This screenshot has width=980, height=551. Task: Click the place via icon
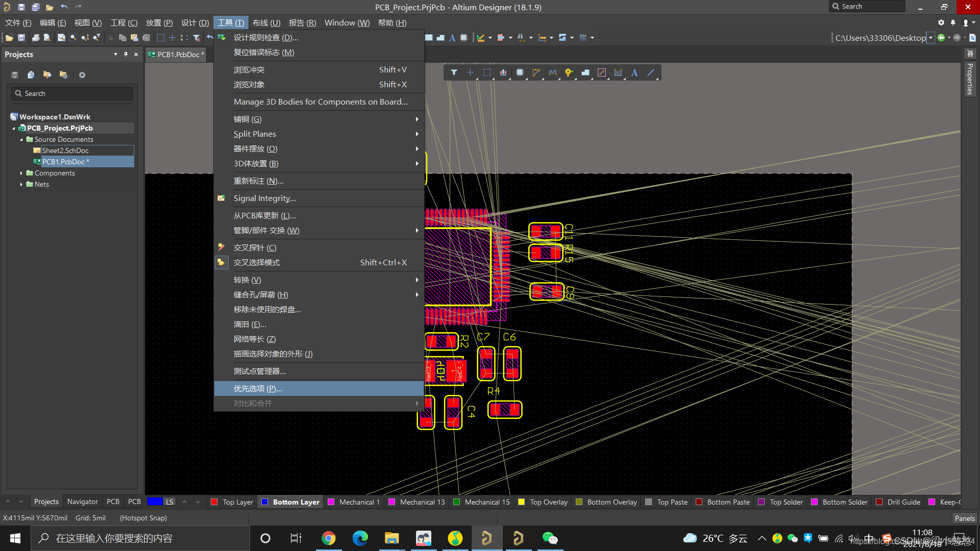[569, 72]
